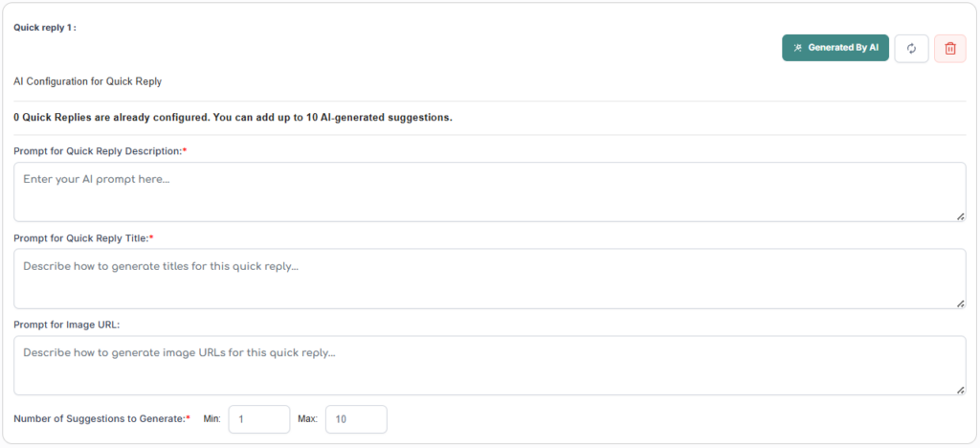
Task: Click the Max suggestions number field
Action: tap(356, 419)
